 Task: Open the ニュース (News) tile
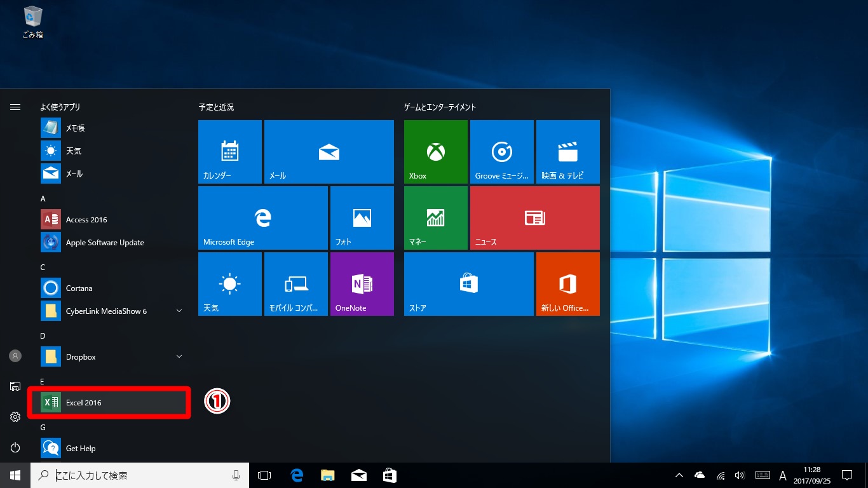click(535, 218)
